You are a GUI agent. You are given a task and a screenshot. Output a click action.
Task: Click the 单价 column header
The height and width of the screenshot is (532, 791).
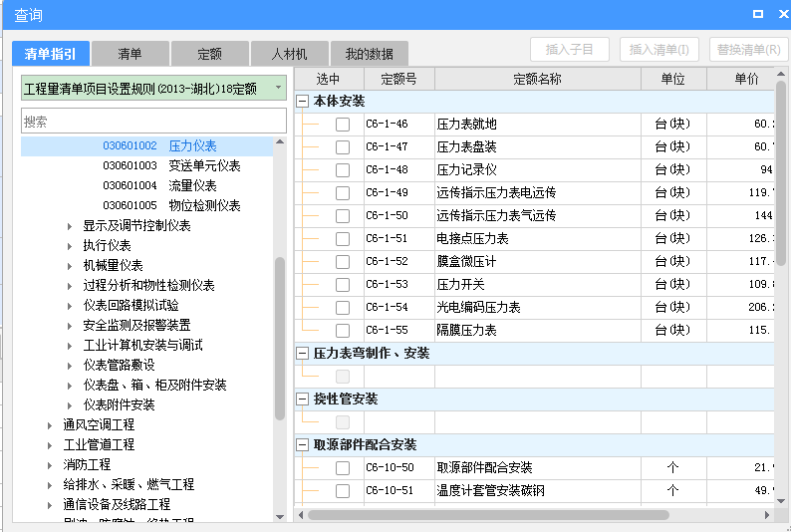point(740,79)
